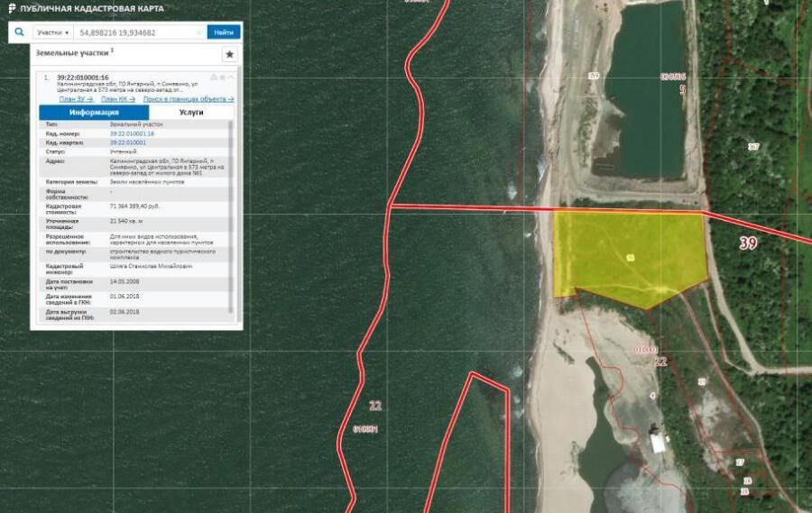
Task: Open cadastral number 39:22:010001:16 link
Action: [132, 133]
